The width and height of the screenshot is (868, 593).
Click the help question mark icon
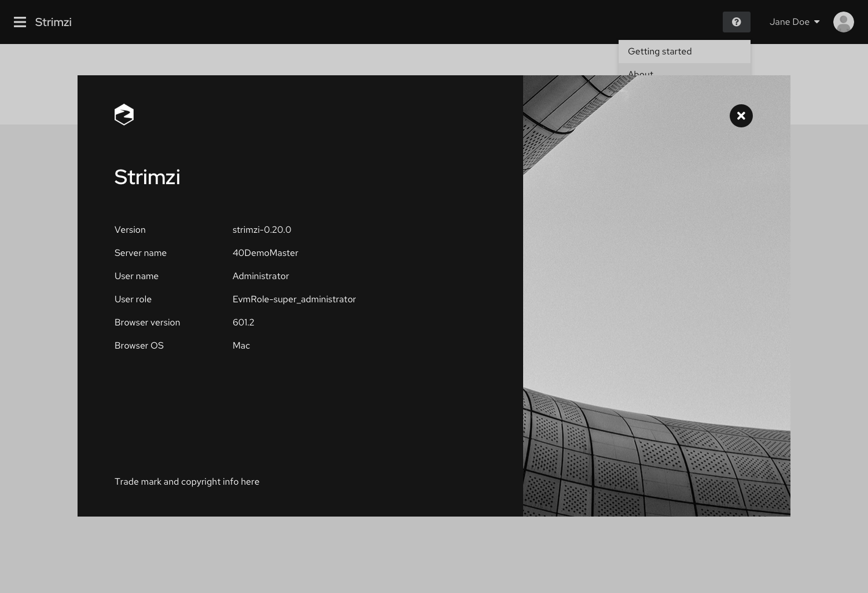(736, 22)
